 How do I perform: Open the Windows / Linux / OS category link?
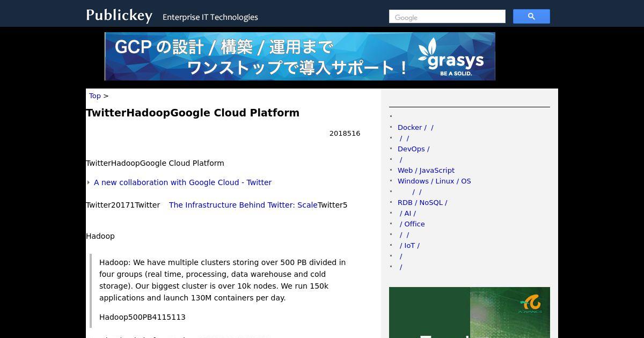click(434, 181)
